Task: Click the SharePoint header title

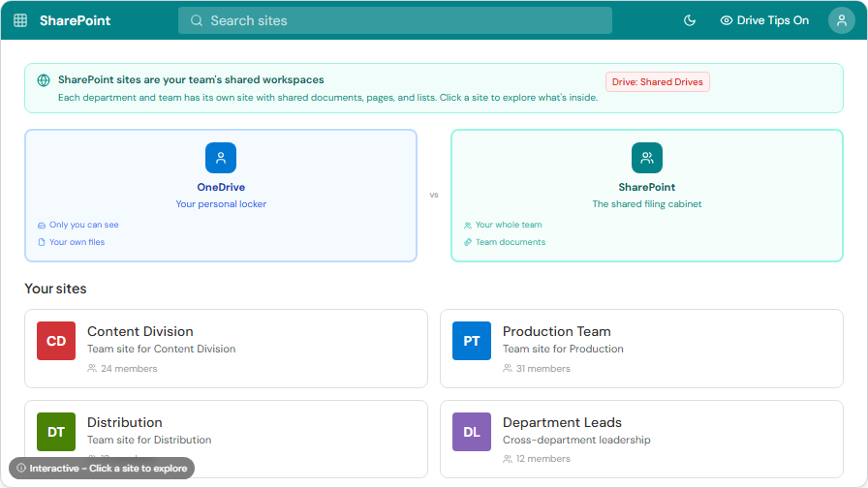Action: coord(75,20)
